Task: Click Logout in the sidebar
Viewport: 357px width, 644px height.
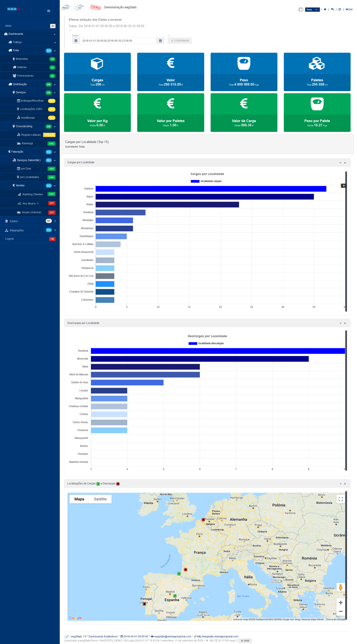Action: pyautogui.click(x=30, y=239)
